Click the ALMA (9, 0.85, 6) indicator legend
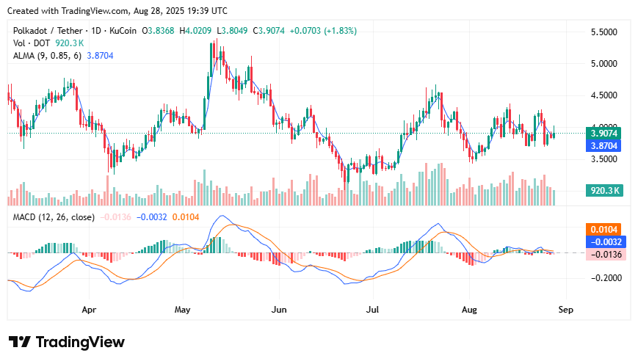The image size is (638, 364). tap(47, 56)
